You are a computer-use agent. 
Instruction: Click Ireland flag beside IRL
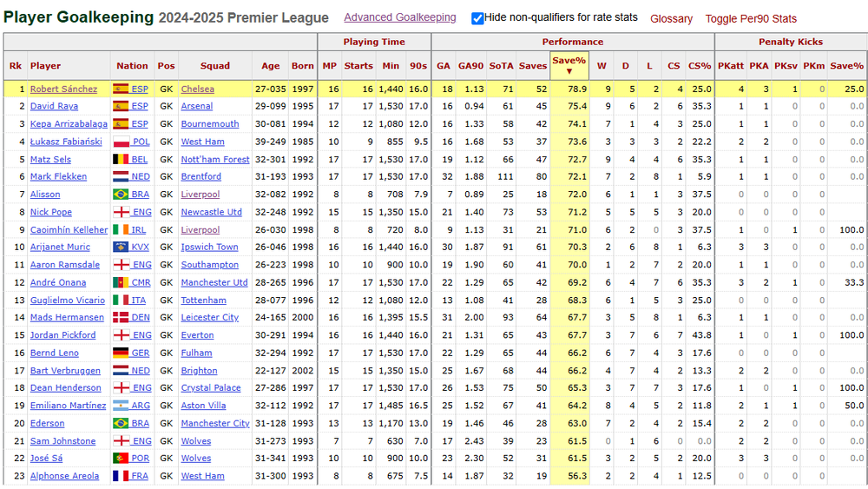[121, 230]
